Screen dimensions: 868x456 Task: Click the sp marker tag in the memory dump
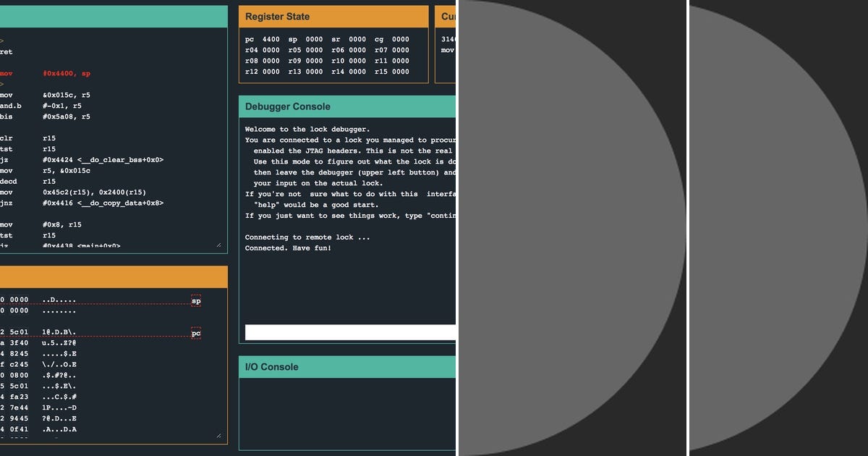point(195,300)
